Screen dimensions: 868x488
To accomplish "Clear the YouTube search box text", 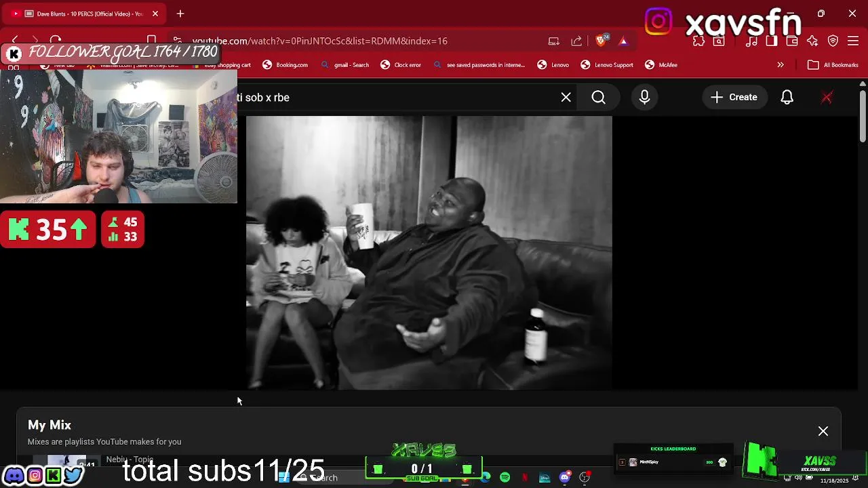I will click(x=566, y=98).
